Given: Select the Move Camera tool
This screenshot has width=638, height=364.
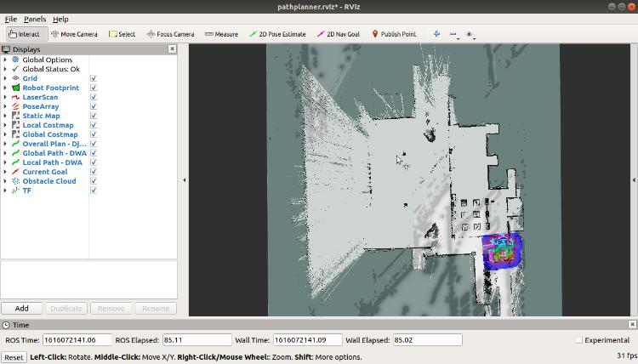Looking at the screenshot, I should (74, 34).
